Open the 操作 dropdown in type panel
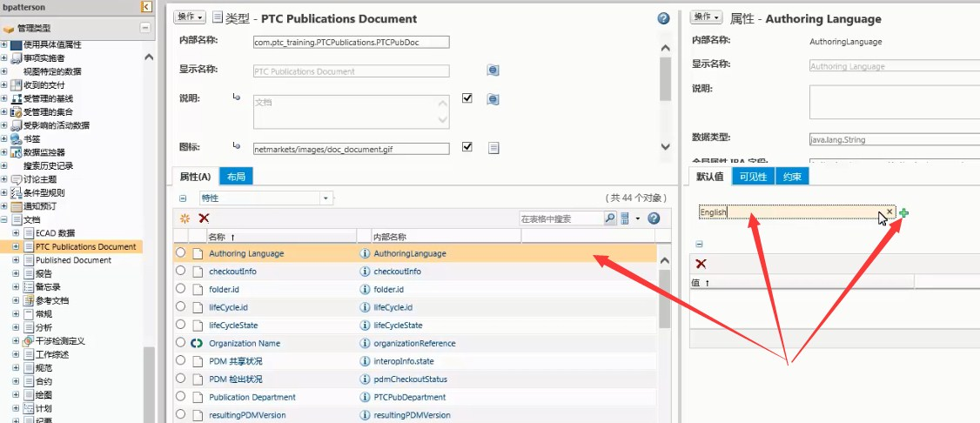 pyautogui.click(x=189, y=17)
